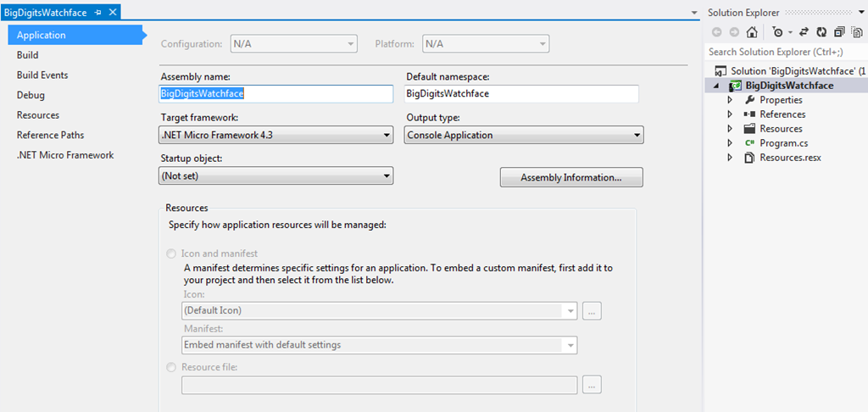The image size is (868, 412).
Task: Select the Icon and manifest radio button
Action: coord(171,254)
